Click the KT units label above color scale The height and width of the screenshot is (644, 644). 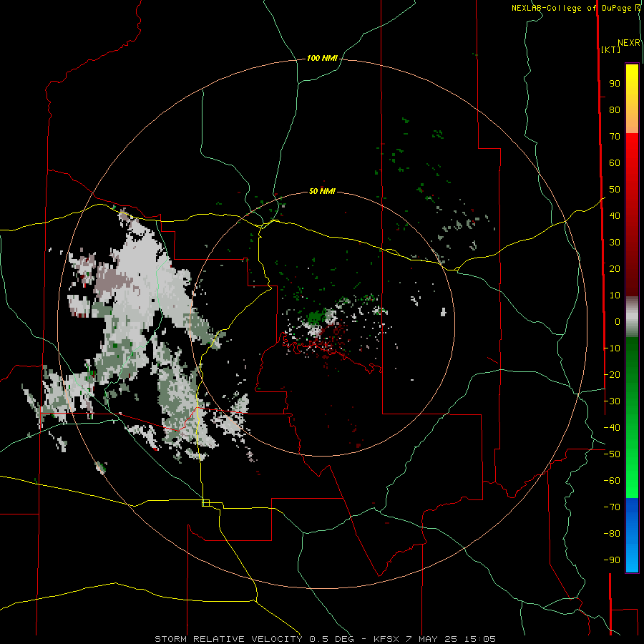(611, 49)
